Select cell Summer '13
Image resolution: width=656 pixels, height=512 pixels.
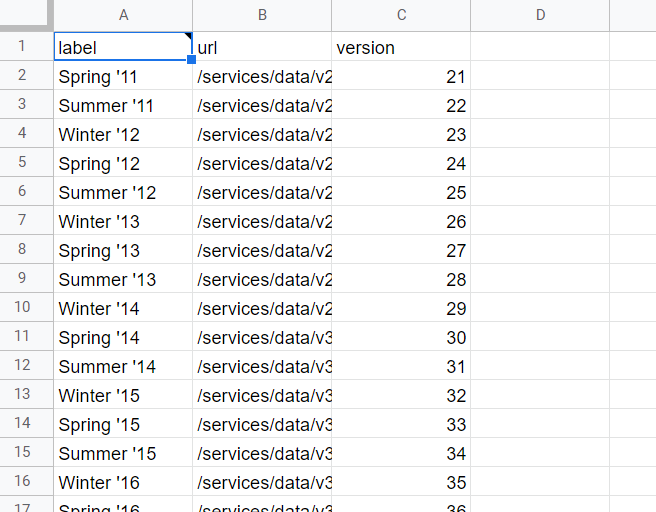pyautogui.click(x=123, y=278)
